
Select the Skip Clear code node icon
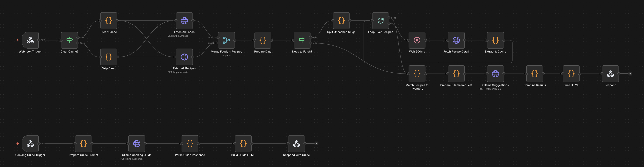(x=109, y=57)
